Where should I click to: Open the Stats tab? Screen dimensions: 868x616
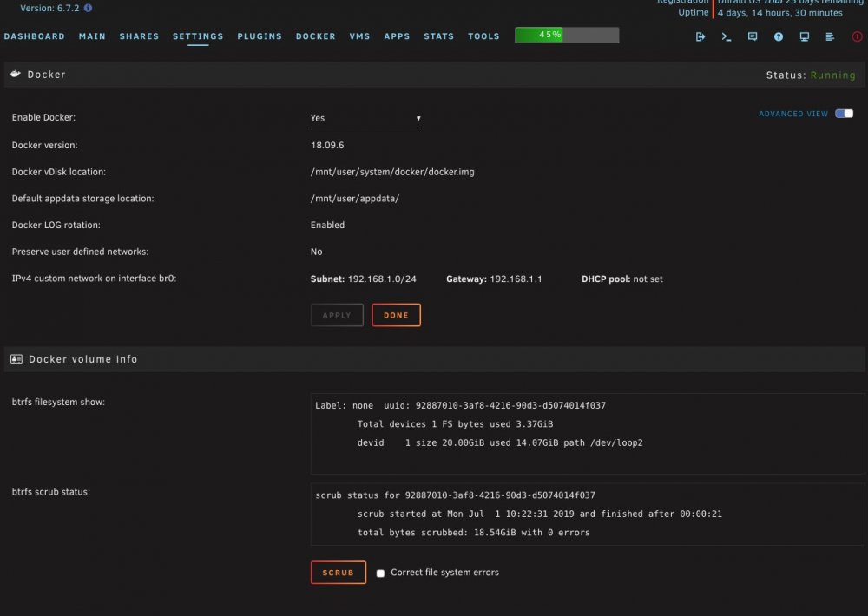pyautogui.click(x=439, y=36)
